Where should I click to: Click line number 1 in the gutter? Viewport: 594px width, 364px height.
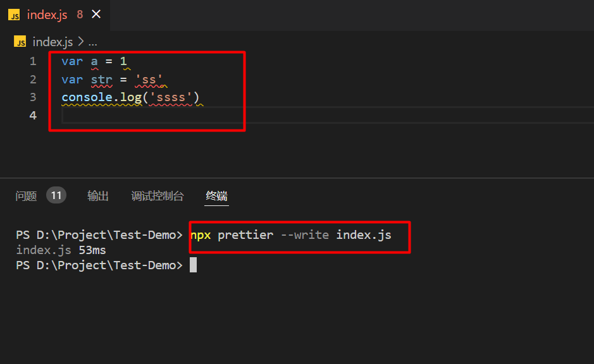pos(33,61)
